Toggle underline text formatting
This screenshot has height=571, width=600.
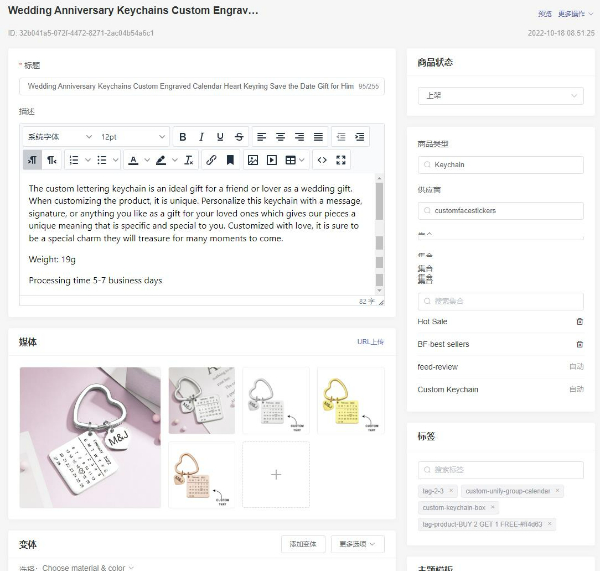tap(220, 137)
